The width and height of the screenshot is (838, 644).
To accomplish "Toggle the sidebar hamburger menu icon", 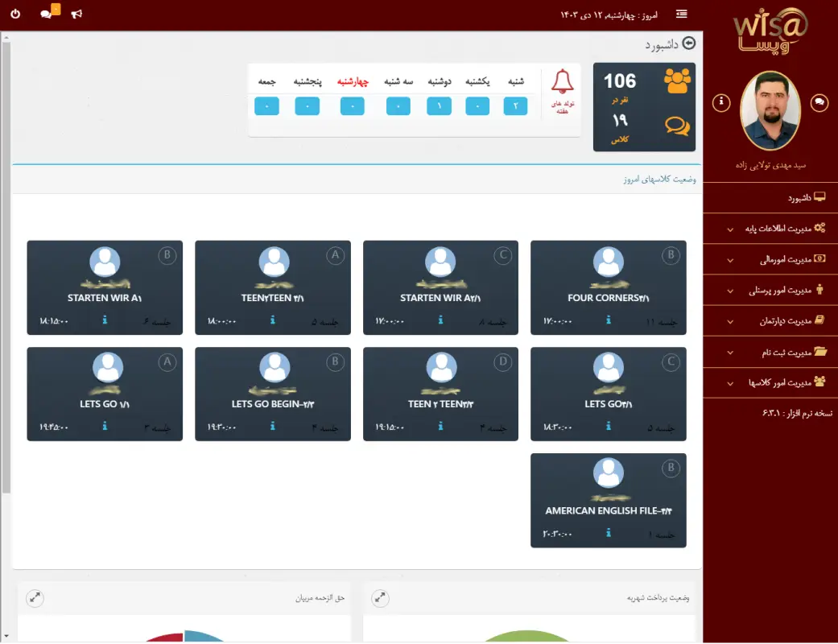I will click(682, 14).
